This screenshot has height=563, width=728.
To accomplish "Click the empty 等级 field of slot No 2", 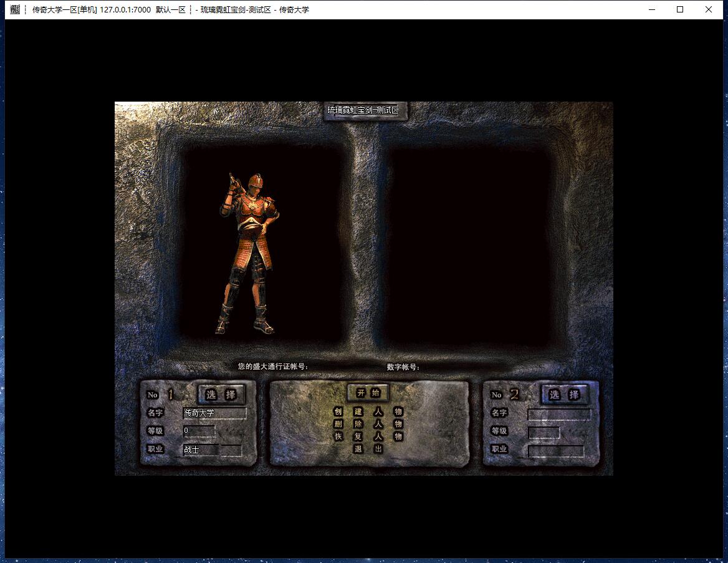I will point(544,432).
